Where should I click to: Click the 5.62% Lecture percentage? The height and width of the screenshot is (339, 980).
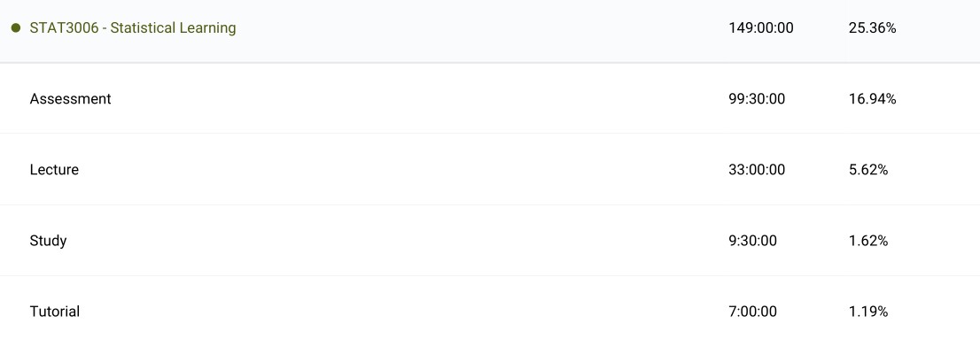[868, 169]
